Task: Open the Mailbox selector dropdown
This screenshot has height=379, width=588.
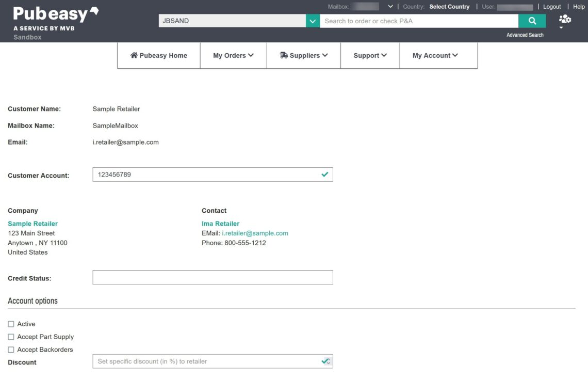Action: [x=390, y=7]
